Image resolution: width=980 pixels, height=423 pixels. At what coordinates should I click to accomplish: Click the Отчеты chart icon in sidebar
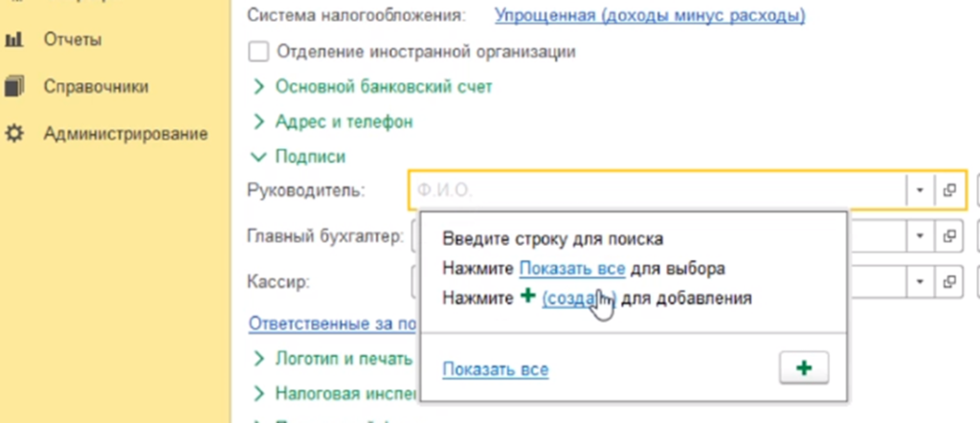[13, 40]
